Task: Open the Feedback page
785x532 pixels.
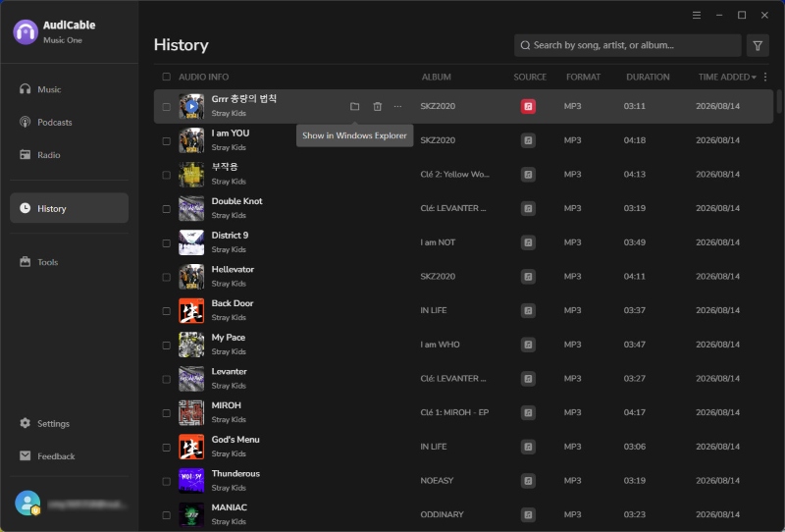Action: [69, 455]
